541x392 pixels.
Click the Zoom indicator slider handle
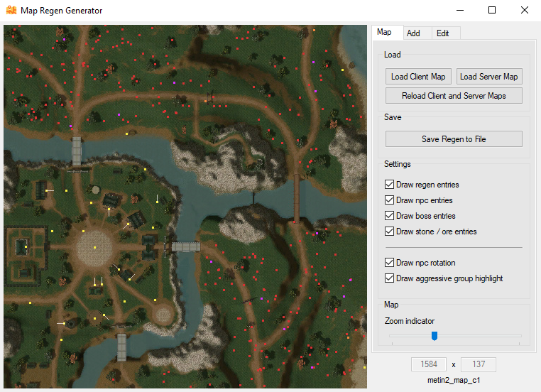tap(435, 336)
